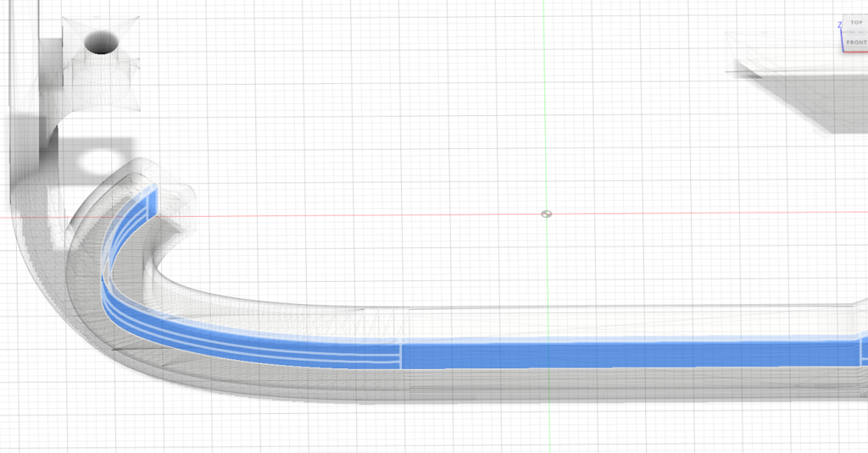Screen dimensions: 868x453
Task: Select the TOP face of the ViewCube
Action: click(856, 23)
